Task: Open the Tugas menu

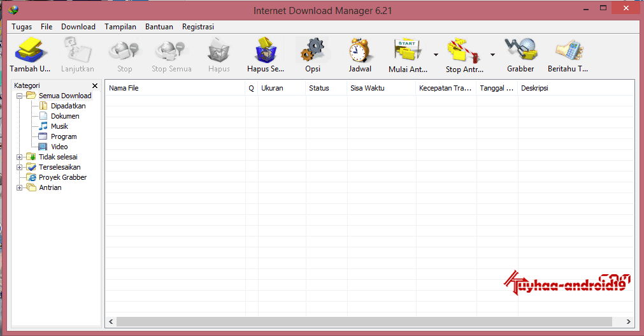Action: pos(22,27)
